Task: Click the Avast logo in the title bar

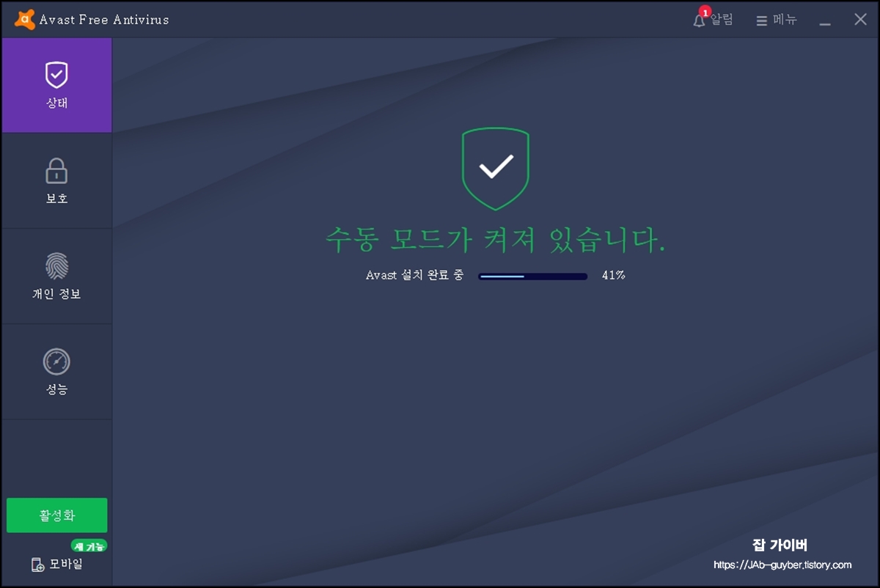Action: (25, 20)
